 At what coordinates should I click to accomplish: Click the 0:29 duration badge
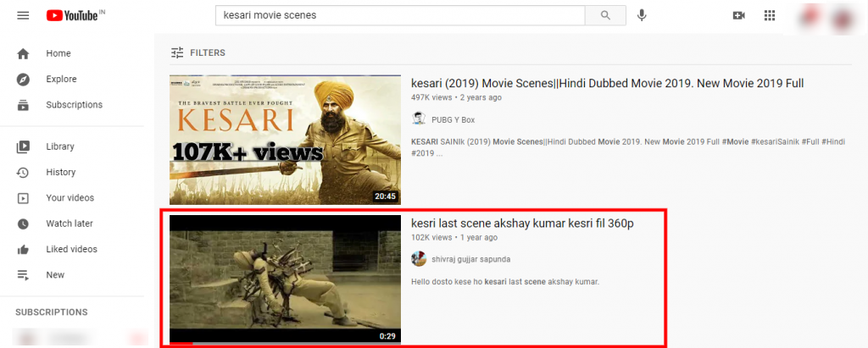387,336
